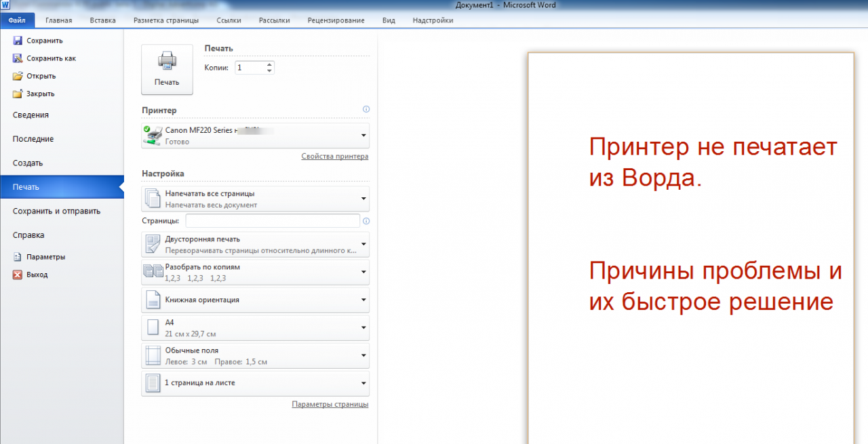The height and width of the screenshot is (444, 868).
Task: Click inside the Страницы input field
Action: (271, 220)
